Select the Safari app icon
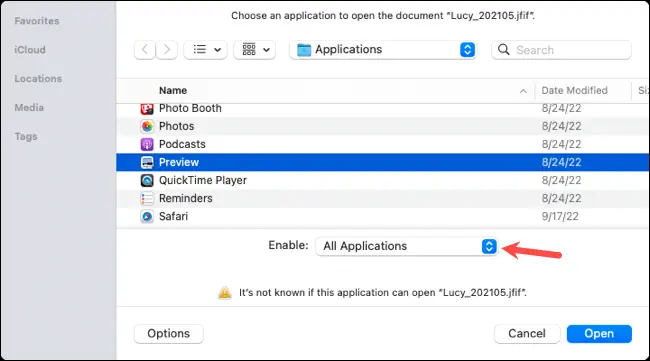This screenshot has width=650, height=361. [147, 216]
